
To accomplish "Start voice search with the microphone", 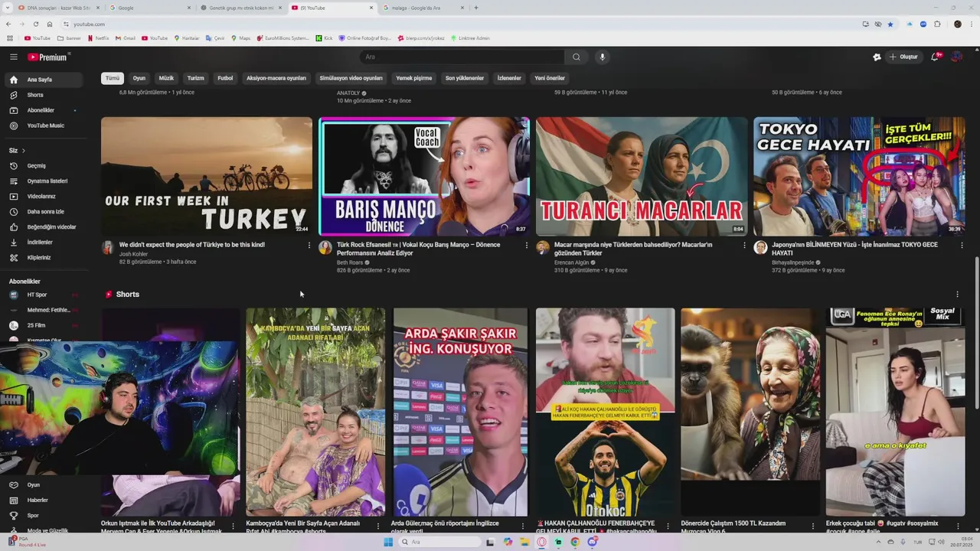I will point(603,57).
